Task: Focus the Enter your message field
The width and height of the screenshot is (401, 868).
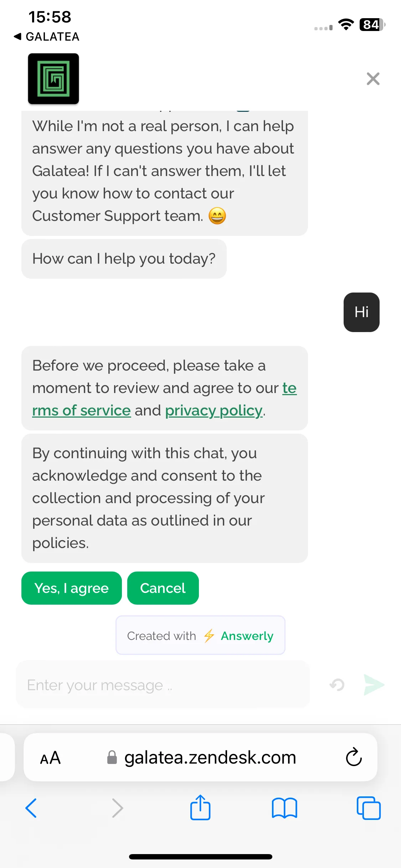Action: 163,684
